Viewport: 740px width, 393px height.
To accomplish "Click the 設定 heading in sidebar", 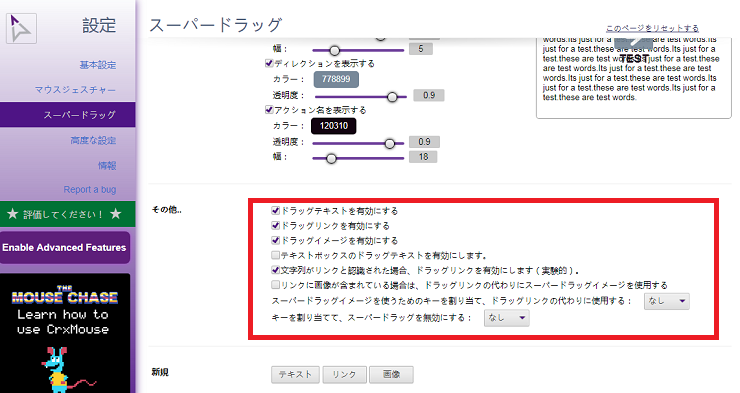I will (x=99, y=25).
